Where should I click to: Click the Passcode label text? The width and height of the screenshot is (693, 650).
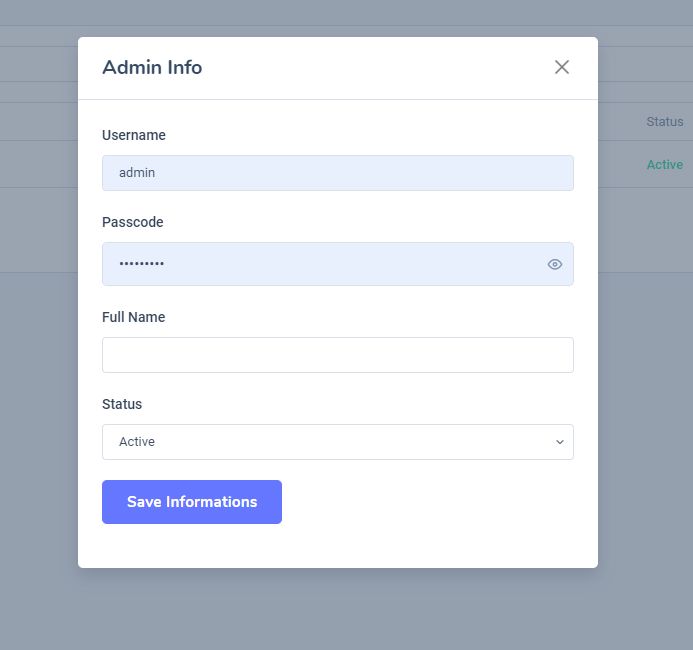pos(132,222)
